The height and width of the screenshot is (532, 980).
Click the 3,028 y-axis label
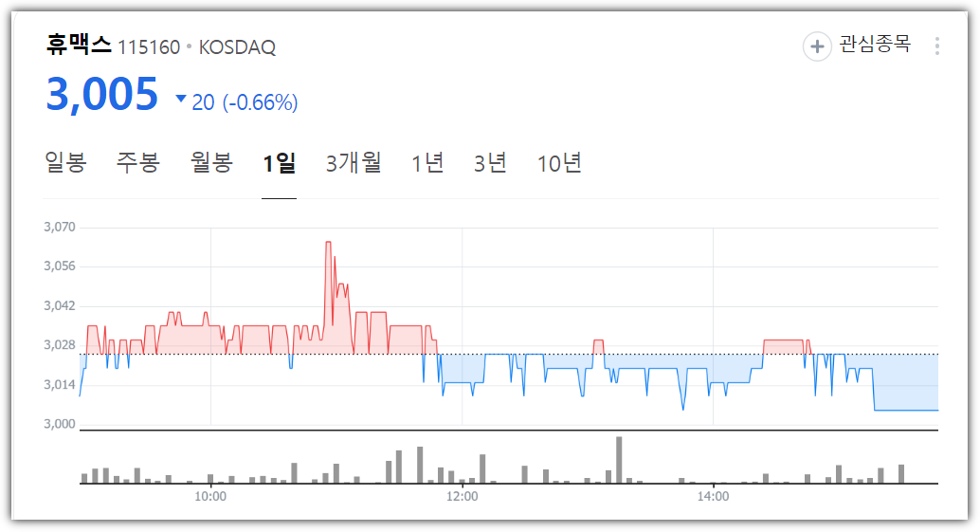click(x=60, y=345)
